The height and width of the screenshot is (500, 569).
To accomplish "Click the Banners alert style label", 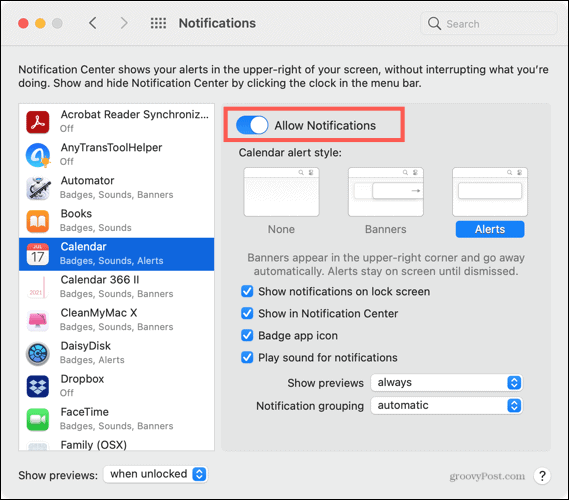I will 385,229.
